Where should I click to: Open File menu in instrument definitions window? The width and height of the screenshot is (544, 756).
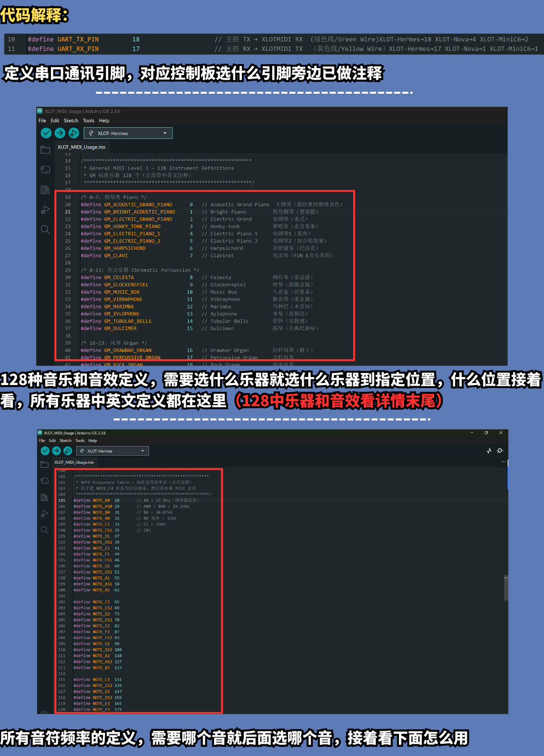(42, 121)
